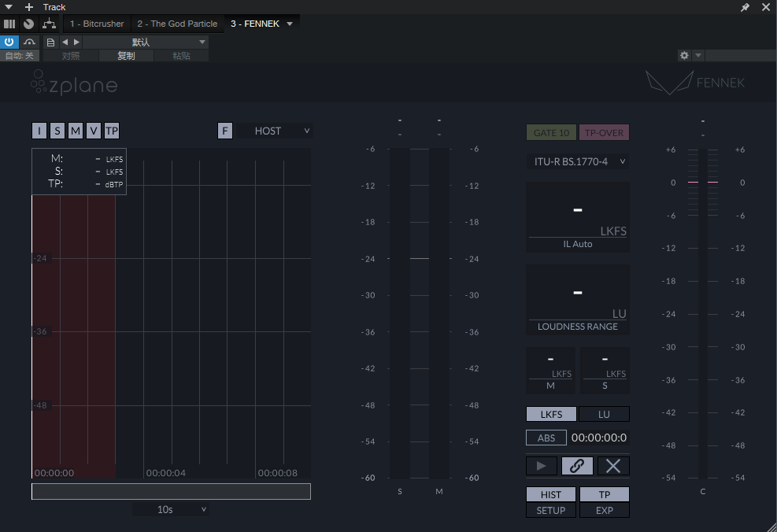Screen dimensions: 777x532
Task: Click the 自动: 关 automation button
Action: coord(20,55)
